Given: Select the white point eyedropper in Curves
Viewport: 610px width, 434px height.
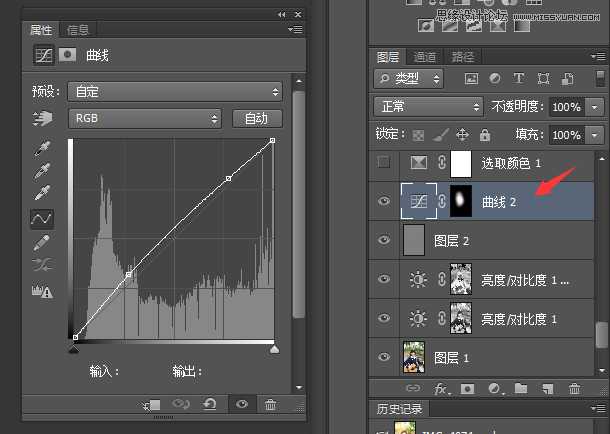Looking at the screenshot, I should [41, 193].
